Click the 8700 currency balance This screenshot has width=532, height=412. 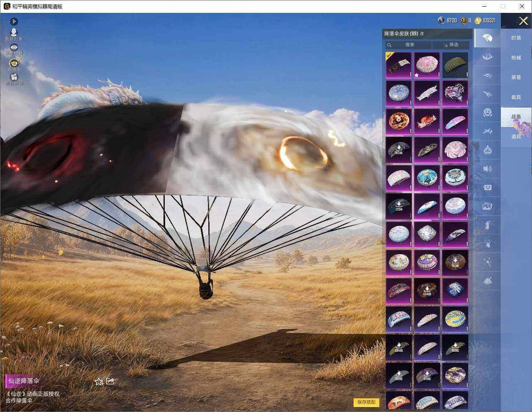[451, 20]
